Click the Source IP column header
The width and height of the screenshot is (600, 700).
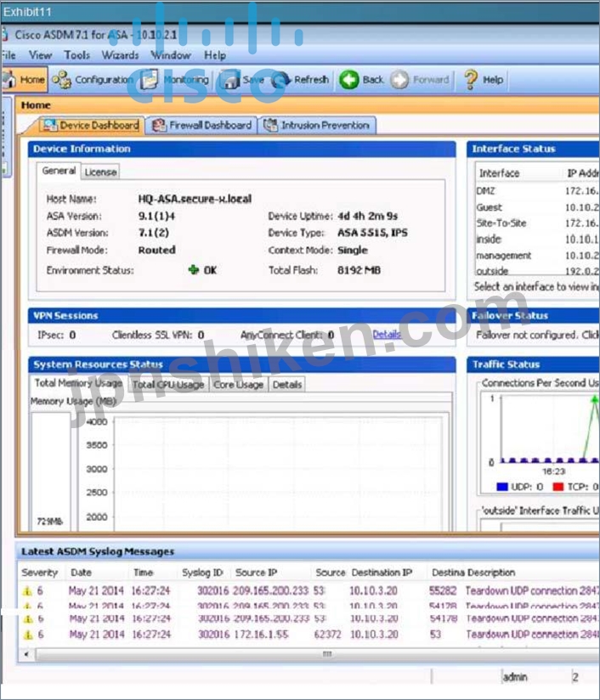point(257,573)
